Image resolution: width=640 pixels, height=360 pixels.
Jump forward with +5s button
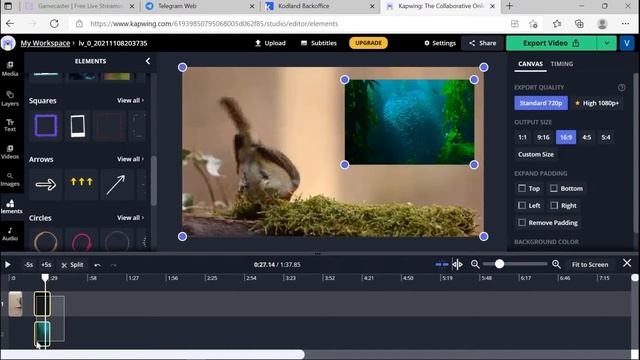tap(46, 264)
